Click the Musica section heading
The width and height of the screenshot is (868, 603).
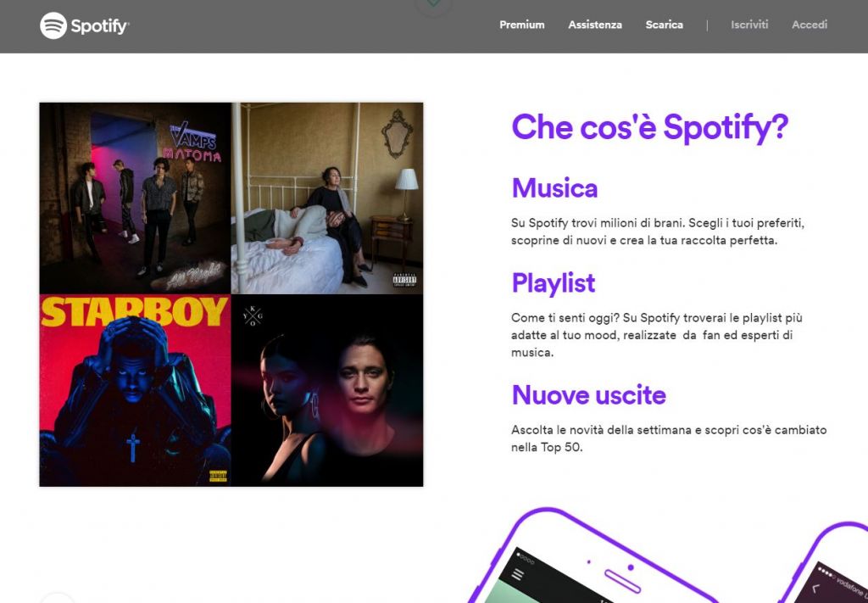coord(554,187)
